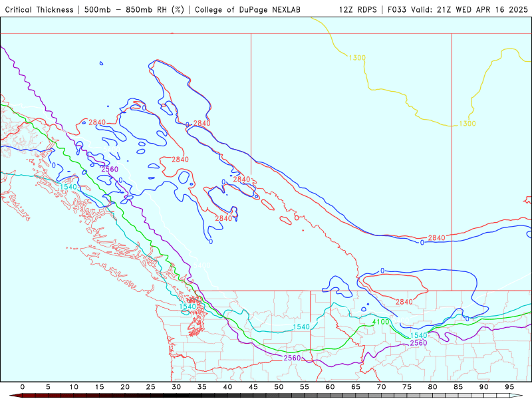This screenshot has width=532, height=399.
Task: Click the green '4100' contour label
Action: pos(380,322)
